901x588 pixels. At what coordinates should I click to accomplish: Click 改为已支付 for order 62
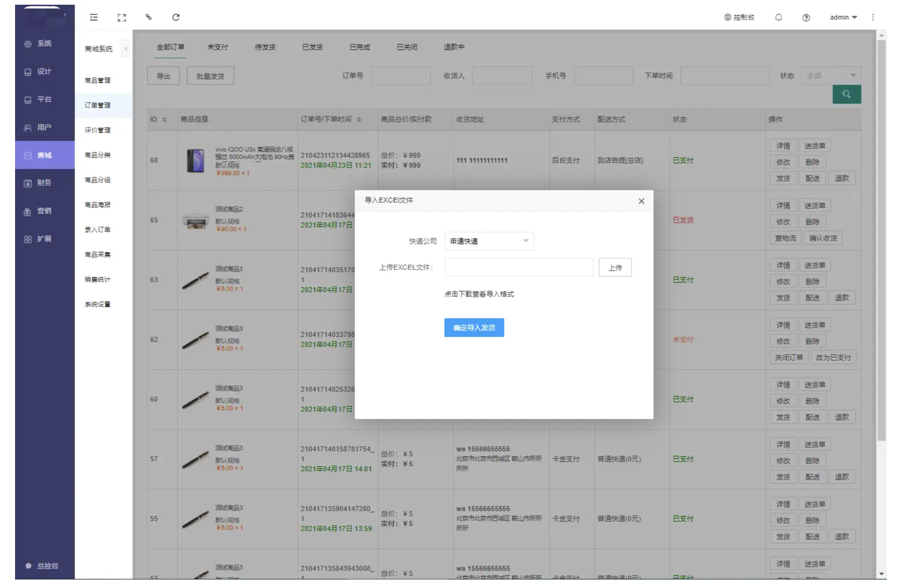point(833,358)
